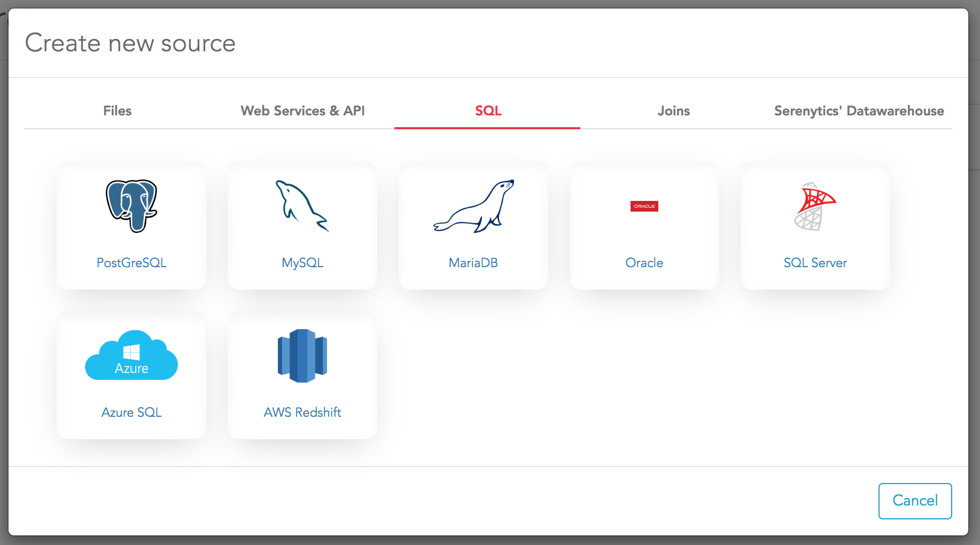Image resolution: width=980 pixels, height=545 pixels.
Task: Choose the MySQL source label
Action: point(302,263)
